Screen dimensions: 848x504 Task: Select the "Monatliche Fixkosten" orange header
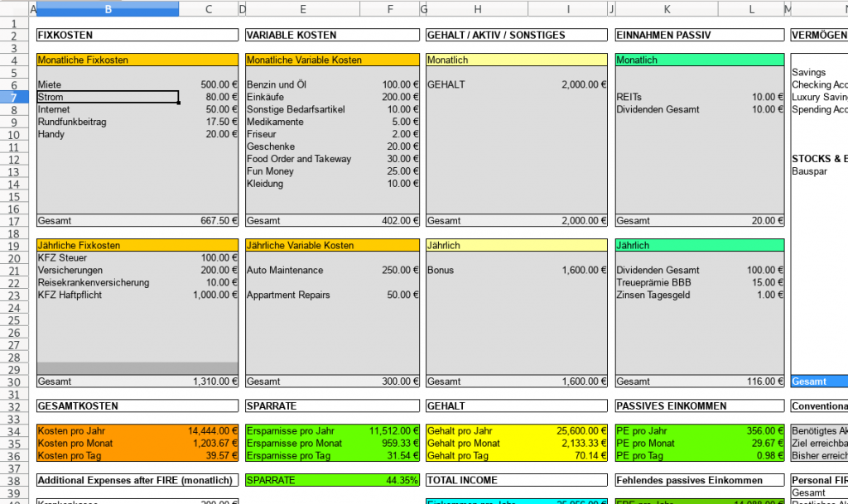pos(137,60)
